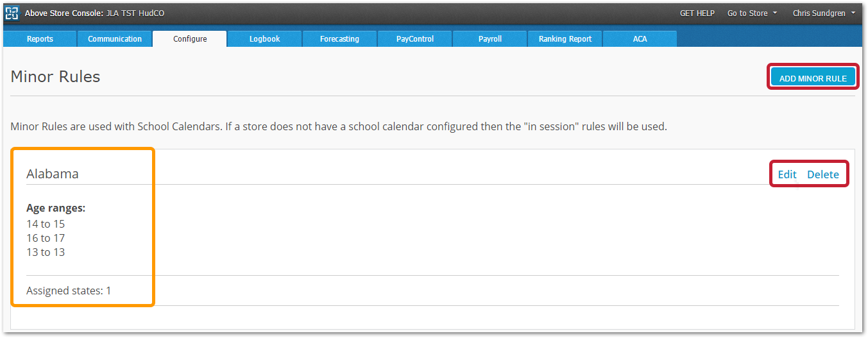Delete the Alabama minor rule

point(823,174)
